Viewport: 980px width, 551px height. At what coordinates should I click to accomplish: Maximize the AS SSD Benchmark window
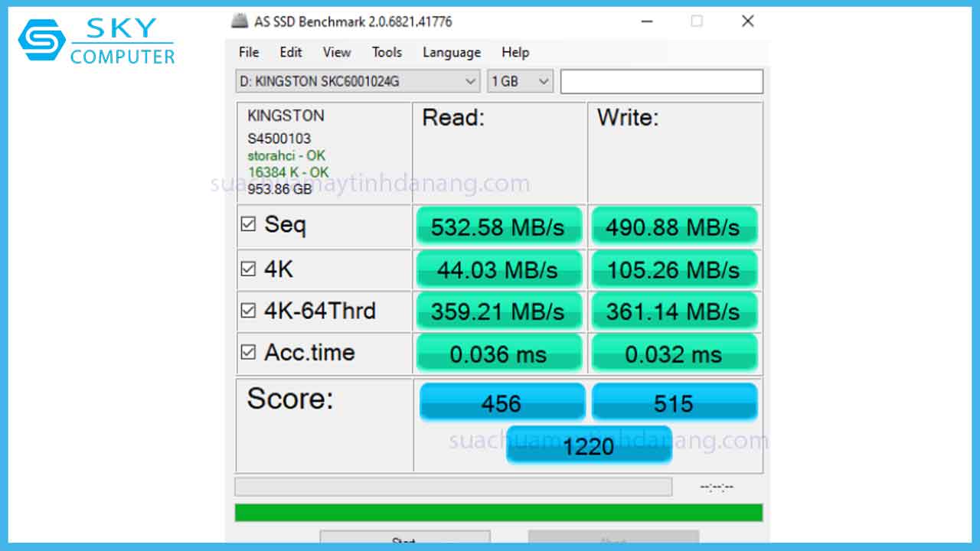tap(697, 21)
